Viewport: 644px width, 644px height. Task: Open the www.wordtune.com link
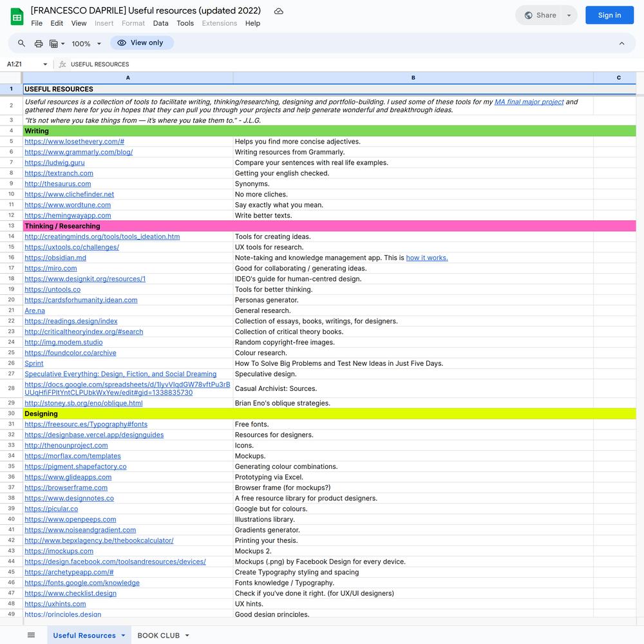pyautogui.click(x=68, y=205)
